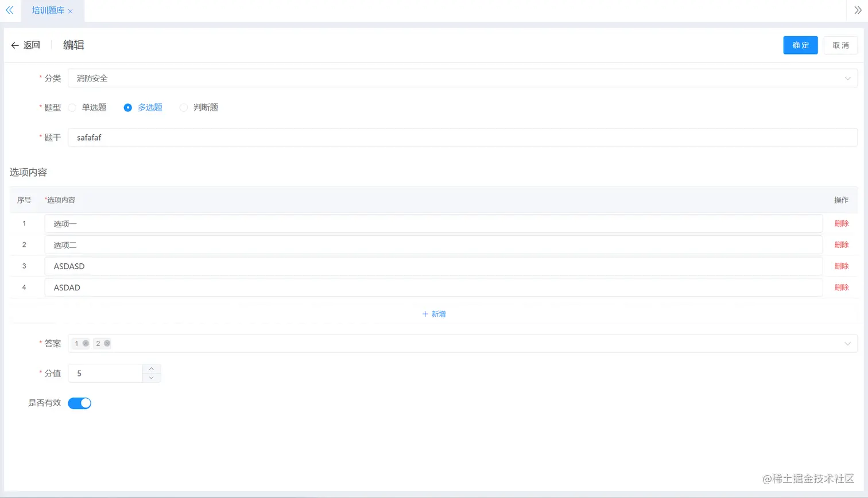
Task: Click the 取消 cancel button
Action: (840, 45)
